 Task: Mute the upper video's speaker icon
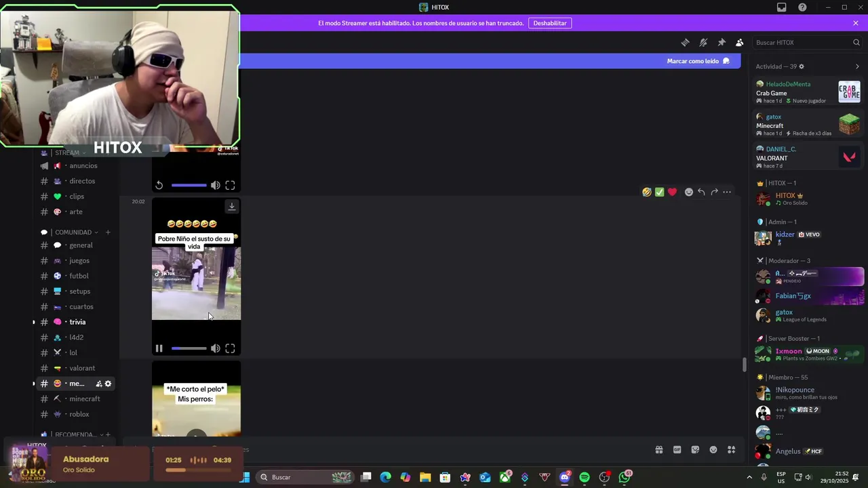(215, 185)
